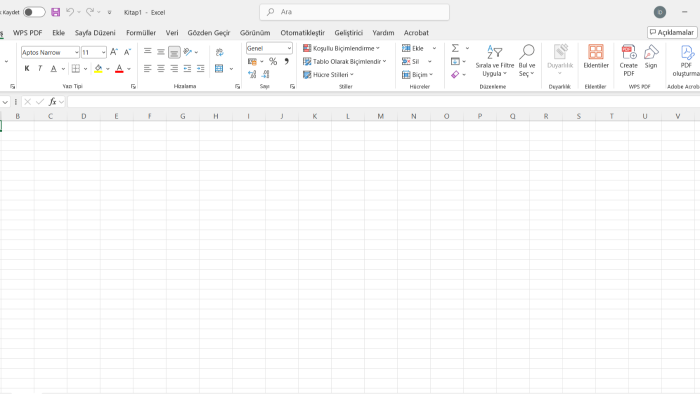Center text horizontally
This screenshot has height=394, width=700.
click(x=161, y=68)
